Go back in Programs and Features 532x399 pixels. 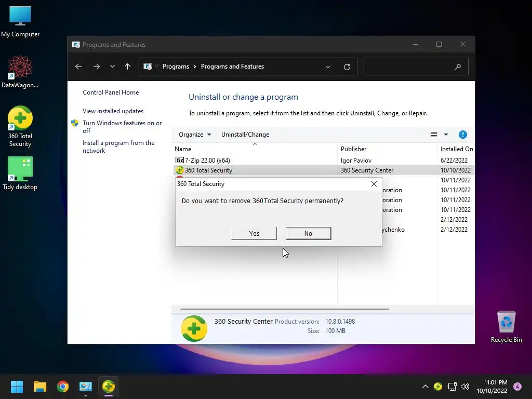78,66
